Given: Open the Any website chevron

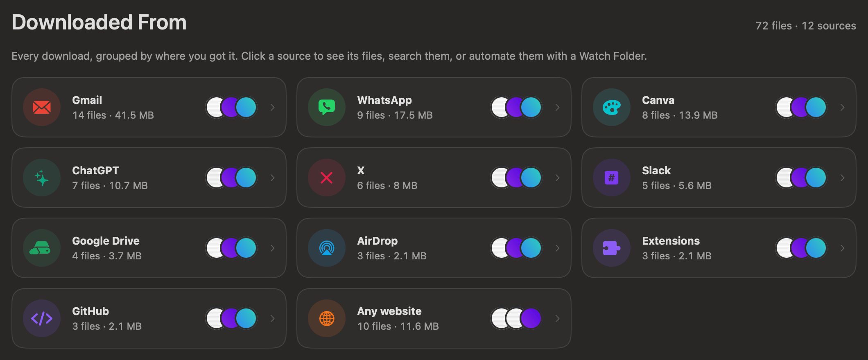Looking at the screenshot, I should (558, 318).
